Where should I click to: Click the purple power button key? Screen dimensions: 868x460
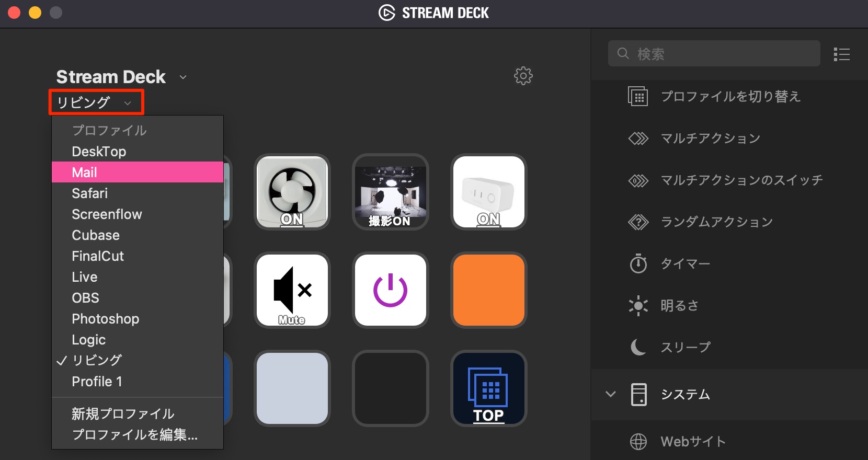[390, 290]
